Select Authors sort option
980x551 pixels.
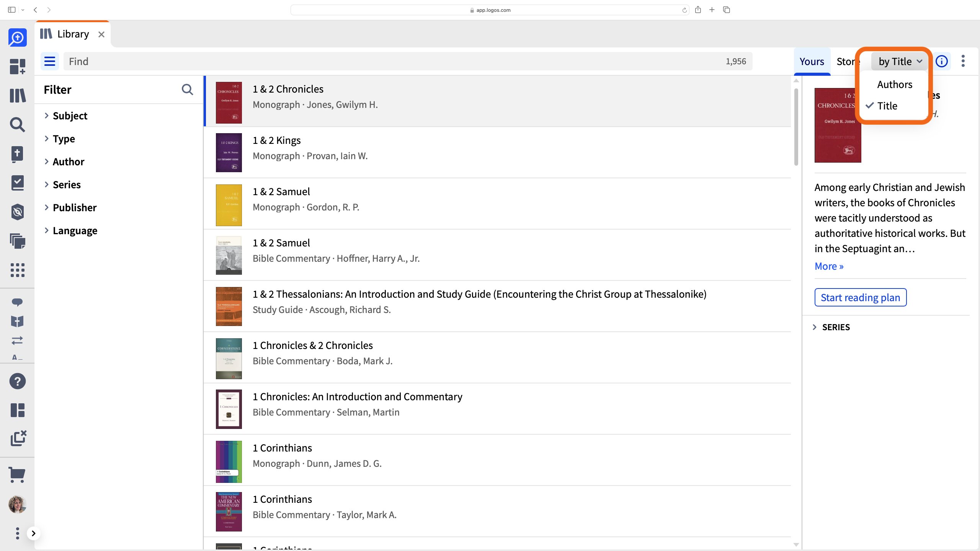tap(895, 84)
